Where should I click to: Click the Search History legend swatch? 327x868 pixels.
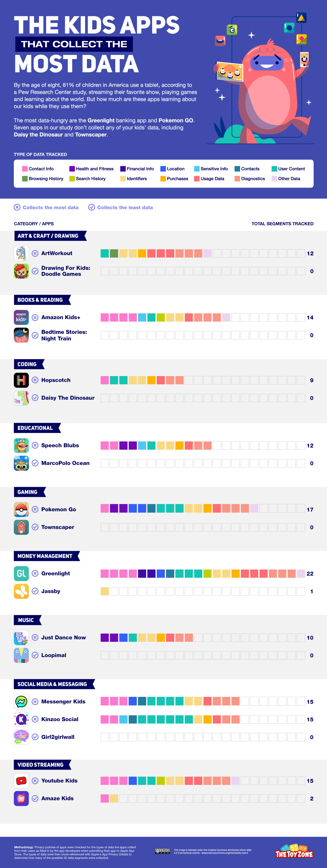tap(72, 179)
